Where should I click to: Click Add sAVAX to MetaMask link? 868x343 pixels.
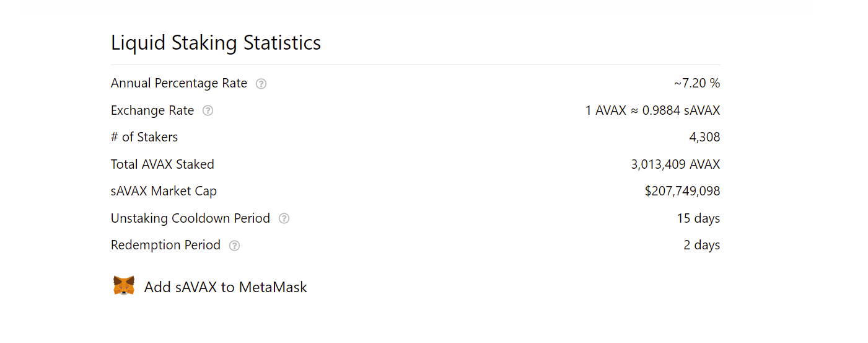[226, 287]
